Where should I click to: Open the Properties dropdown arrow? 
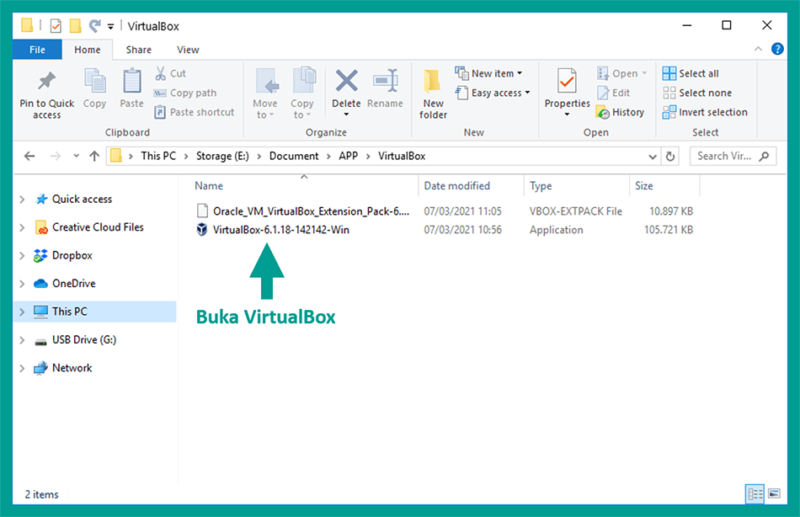[x=567, y=115]
